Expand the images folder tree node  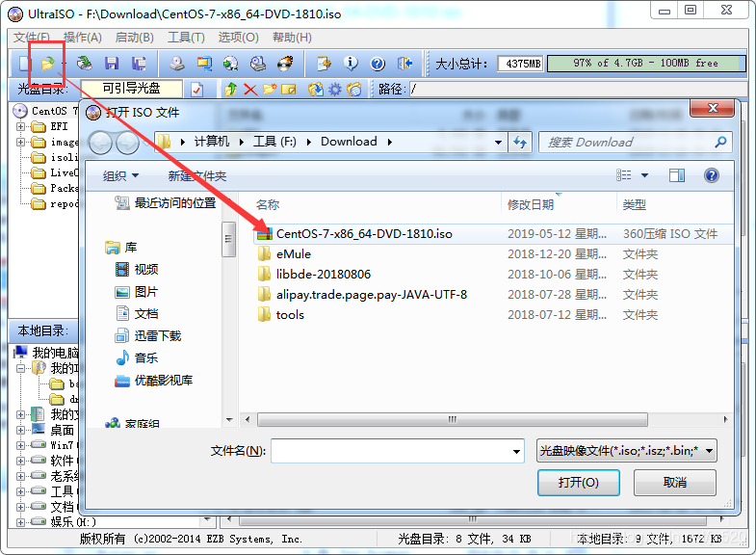21,143
